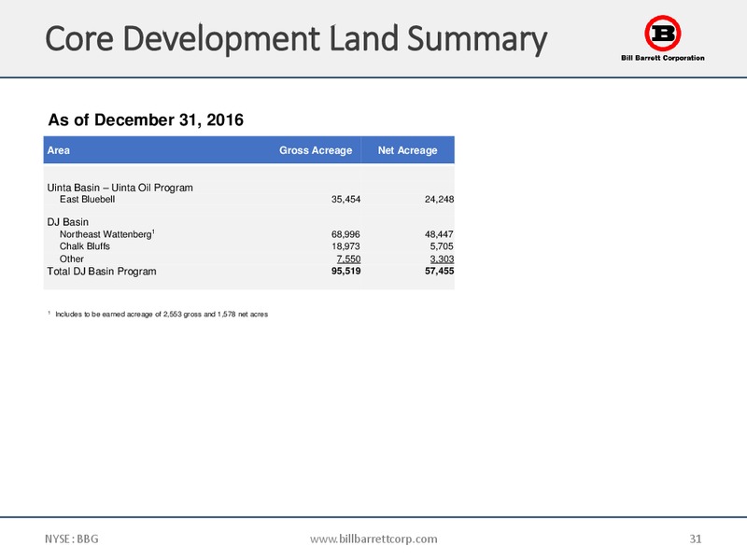Select Northeast Wattenberg net value 48,447
The image size is (747, 560).
click(439, 234)
